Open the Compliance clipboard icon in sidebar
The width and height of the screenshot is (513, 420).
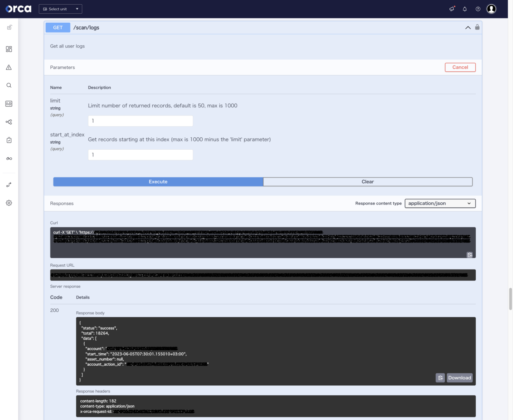click(x=9, y=139)
